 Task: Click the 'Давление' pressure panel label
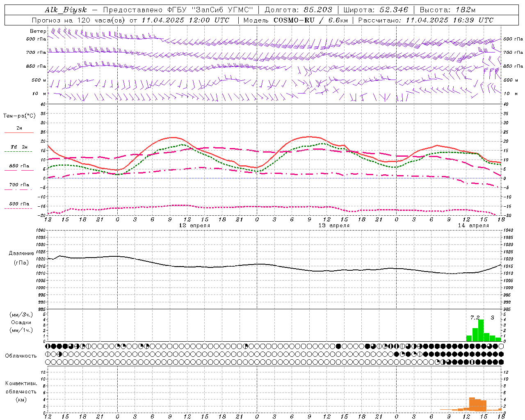[21, 253]
